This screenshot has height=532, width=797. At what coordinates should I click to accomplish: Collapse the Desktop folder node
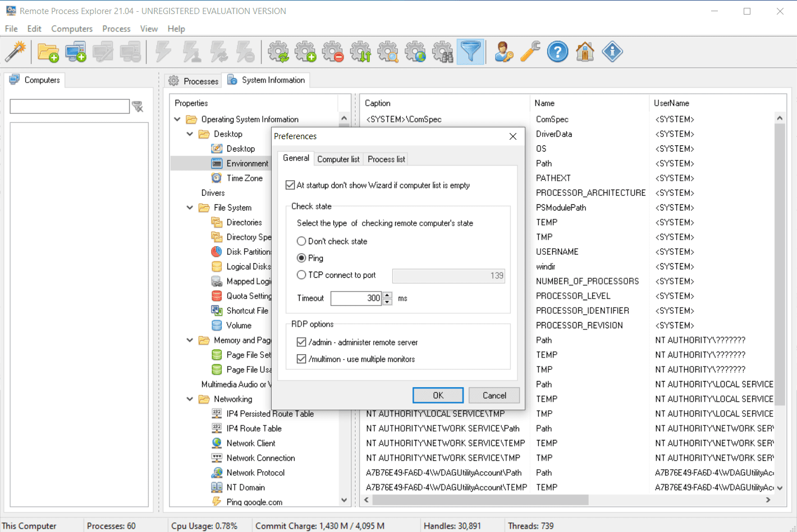(x=190, y=134)
